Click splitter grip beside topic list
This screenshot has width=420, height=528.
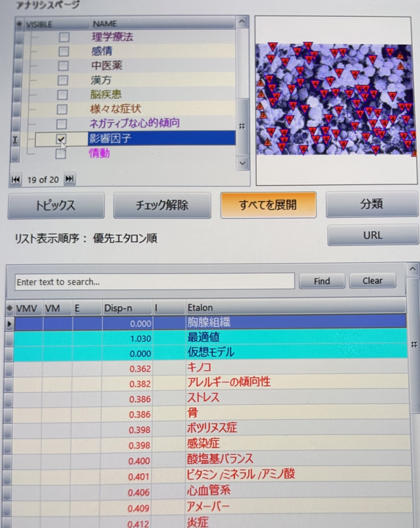tap(242, 127)
